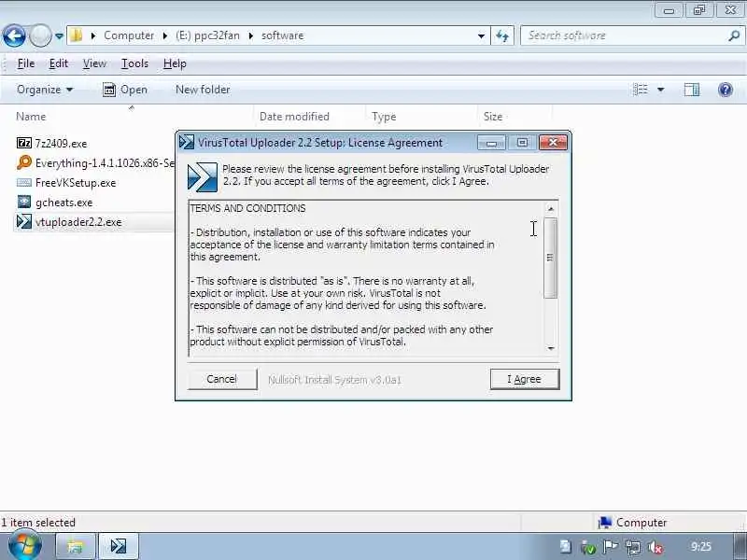Open address bar history dropdown
The width and height of the screenshot is (747, 560).
(481, 35)
